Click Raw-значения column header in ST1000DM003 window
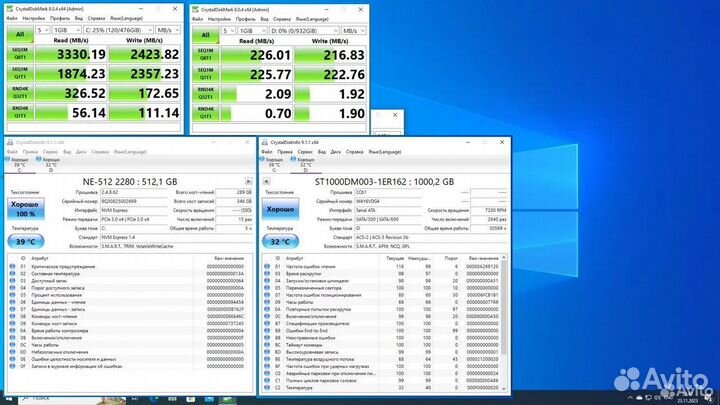Viewport: 720px width, 405px height. (x=482, y=259)
